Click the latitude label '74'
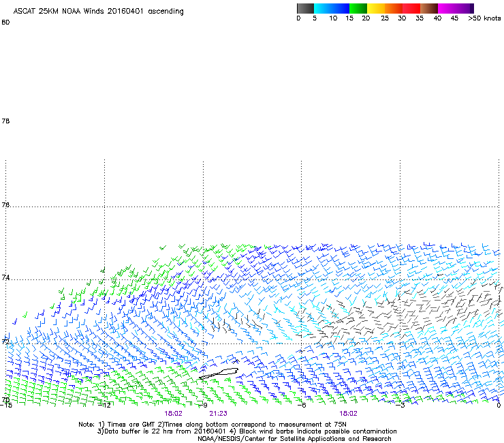The width and height of the screenshot is (504, 443). point(5,277)
